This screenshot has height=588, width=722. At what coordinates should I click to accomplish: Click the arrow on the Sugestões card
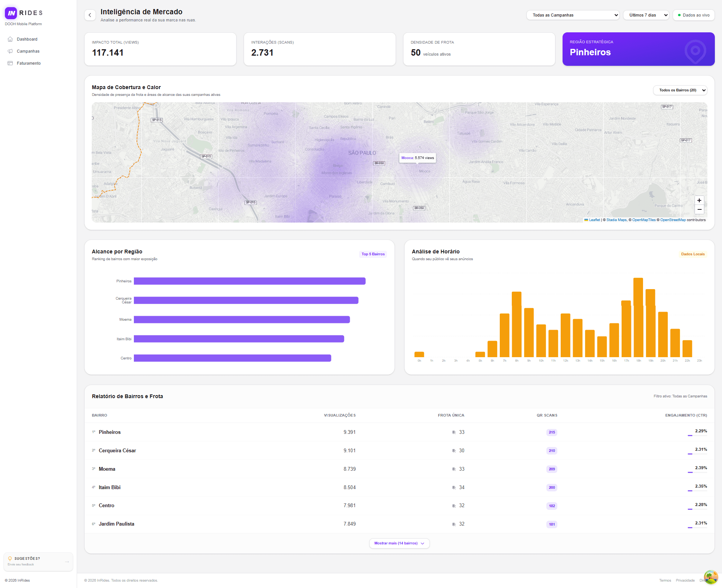click(67, 562)
